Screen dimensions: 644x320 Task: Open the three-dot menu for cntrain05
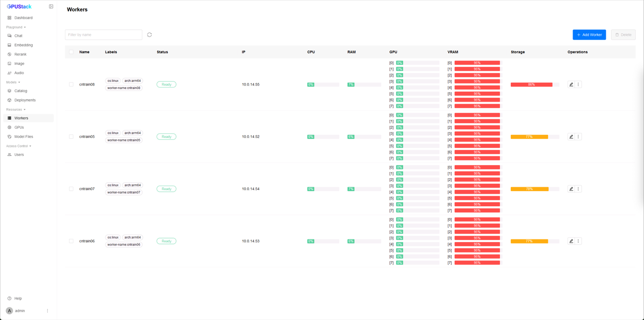[578, 137]
